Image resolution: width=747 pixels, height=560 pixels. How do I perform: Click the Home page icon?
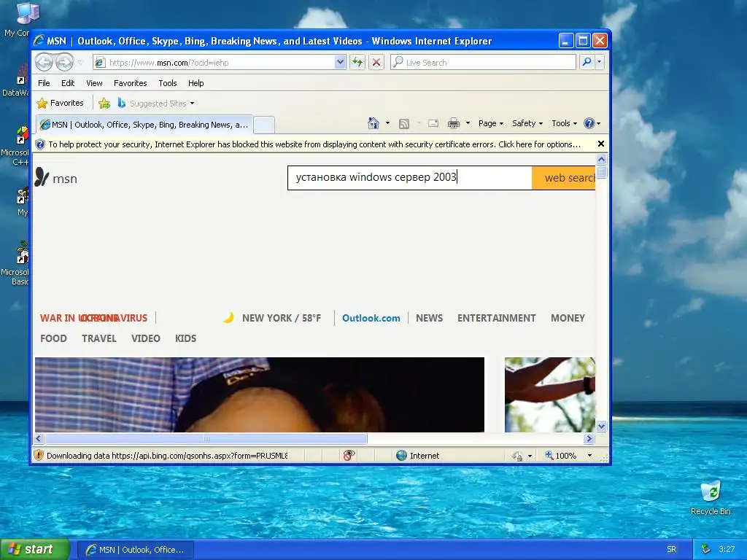point(373,123)
